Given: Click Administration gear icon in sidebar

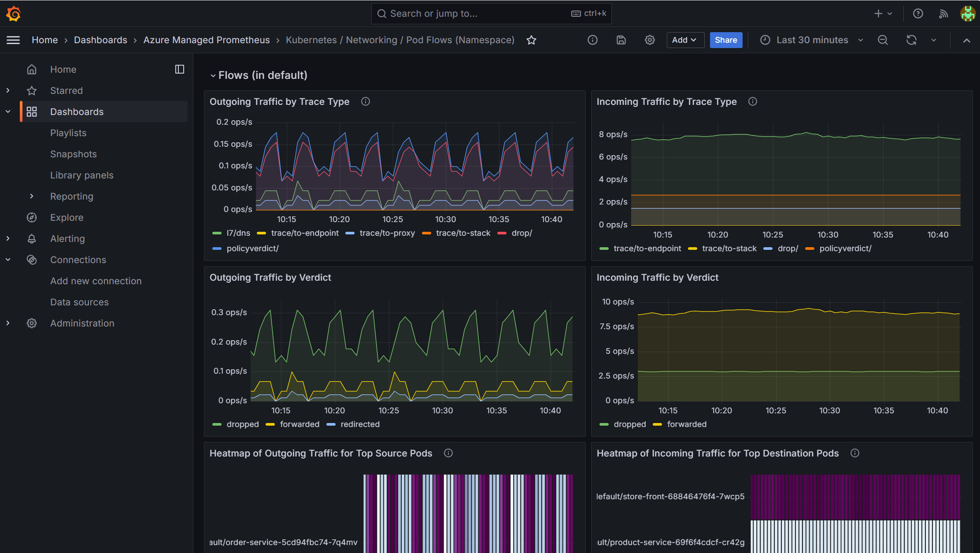Looking at the screenshot, I should 32,323.
